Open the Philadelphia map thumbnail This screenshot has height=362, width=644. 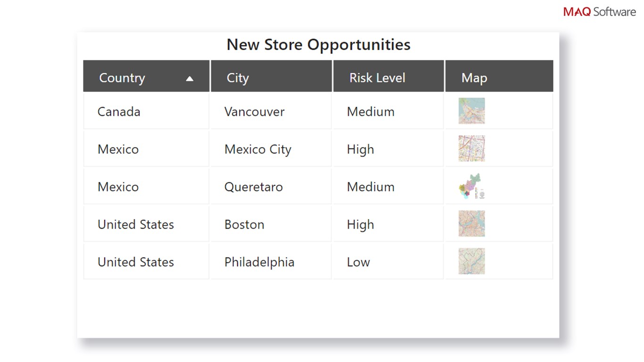coord(471,261)
